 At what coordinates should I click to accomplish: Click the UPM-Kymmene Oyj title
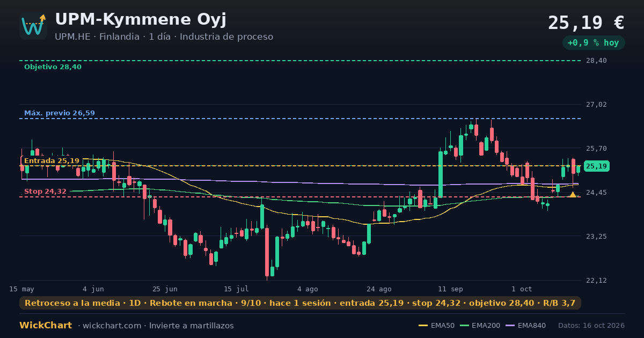[141, 19]
